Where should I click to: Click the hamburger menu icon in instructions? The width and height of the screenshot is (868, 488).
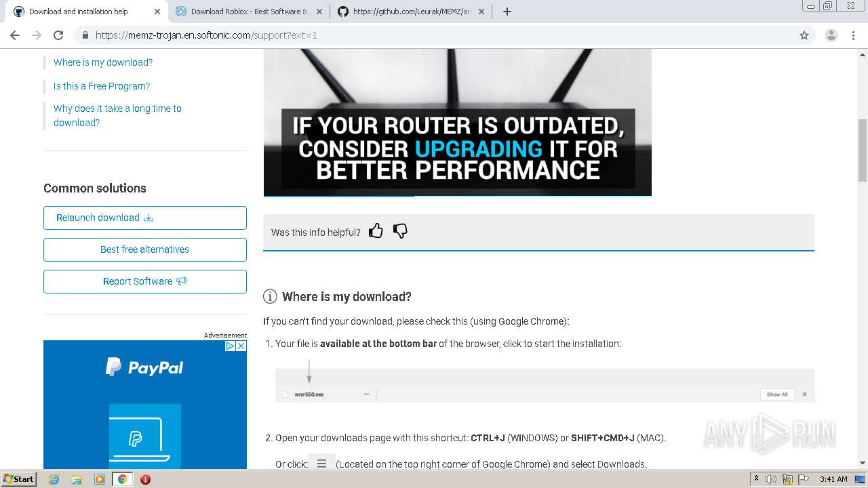321,464
